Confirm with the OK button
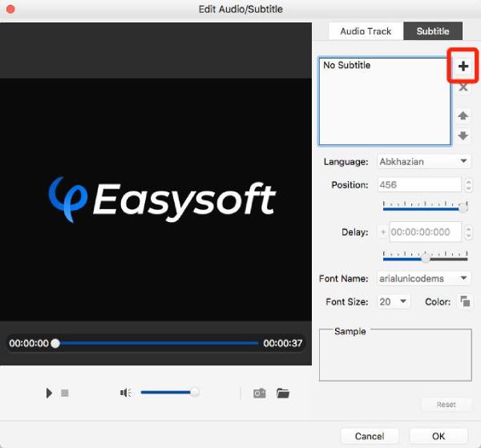 (x=439, y=436)
